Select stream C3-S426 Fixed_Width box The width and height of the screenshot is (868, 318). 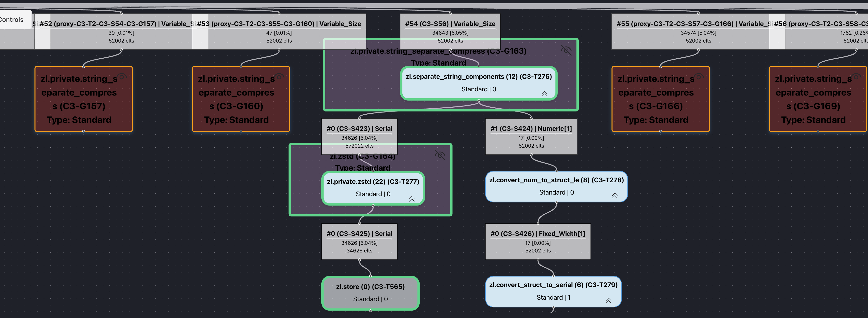(x=538, y=242)
